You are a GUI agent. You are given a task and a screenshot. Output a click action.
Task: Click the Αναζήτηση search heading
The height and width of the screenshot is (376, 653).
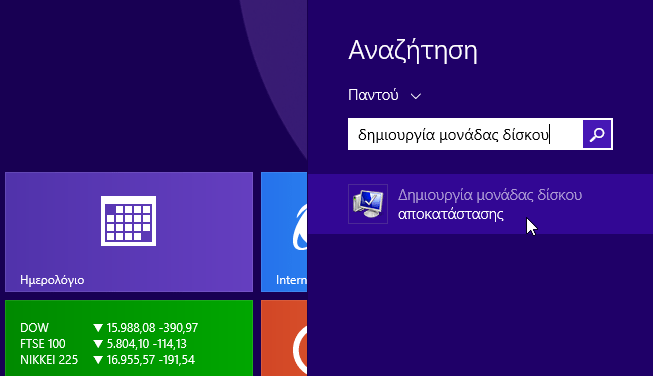click(x=413, y=51)
